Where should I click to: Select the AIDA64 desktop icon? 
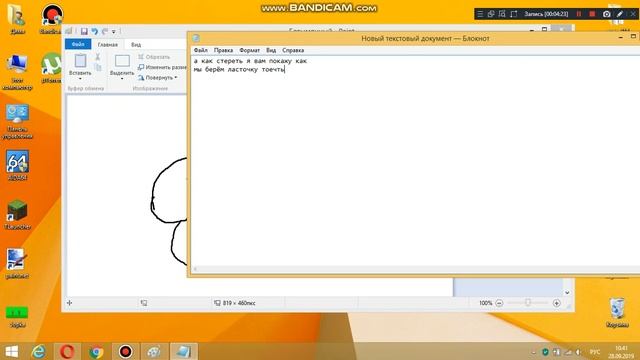[17, 165]
